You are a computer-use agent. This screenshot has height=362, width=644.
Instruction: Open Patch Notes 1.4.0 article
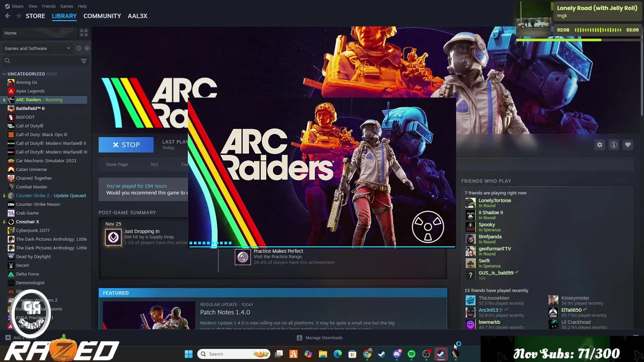click(225, 312)
